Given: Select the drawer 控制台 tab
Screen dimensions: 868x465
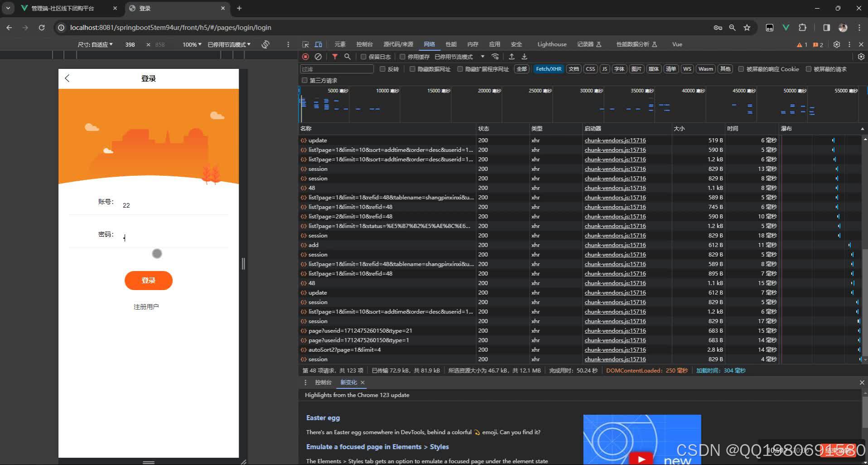Looking at the screenshot, I should (x=323, y=383).
